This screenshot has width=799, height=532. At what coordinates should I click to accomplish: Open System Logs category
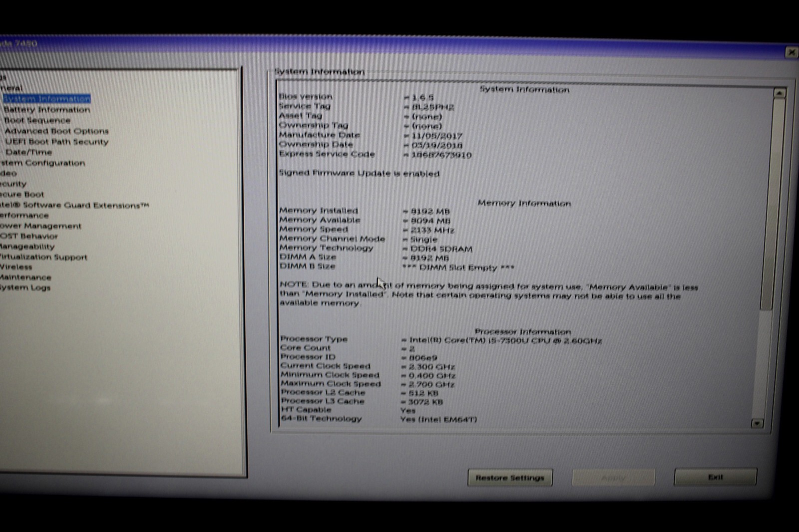(x=25, y=288)
